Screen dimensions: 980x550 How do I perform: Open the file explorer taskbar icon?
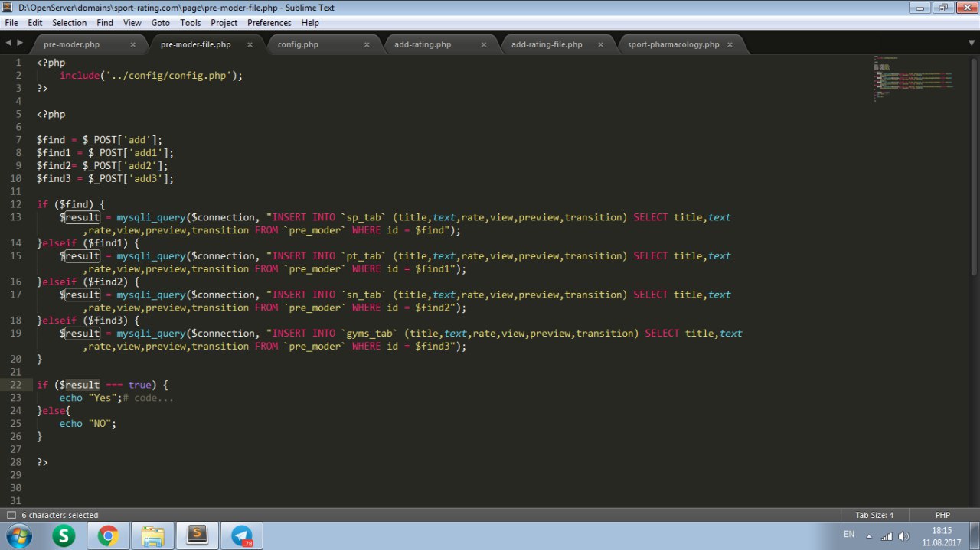pyautogui.click(x=152, y=535)
